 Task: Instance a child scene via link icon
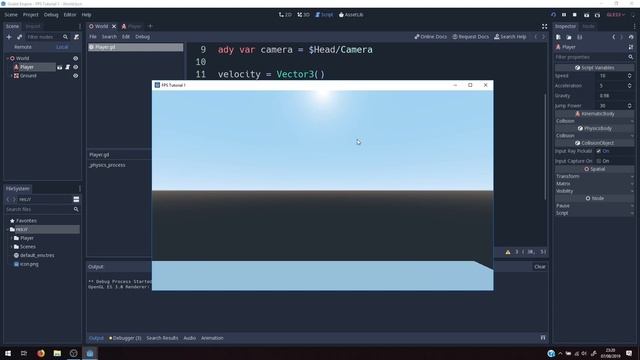pos(19,37)
